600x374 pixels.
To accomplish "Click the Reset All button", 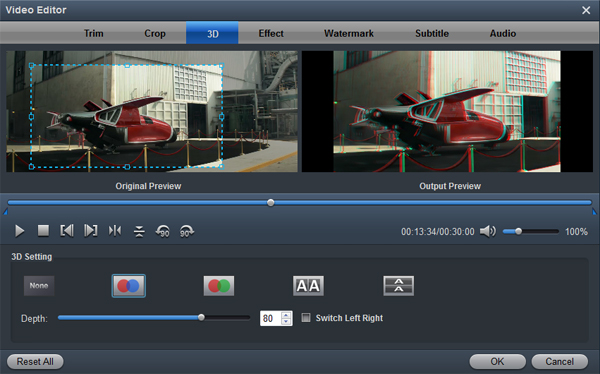I will point(35,361).
